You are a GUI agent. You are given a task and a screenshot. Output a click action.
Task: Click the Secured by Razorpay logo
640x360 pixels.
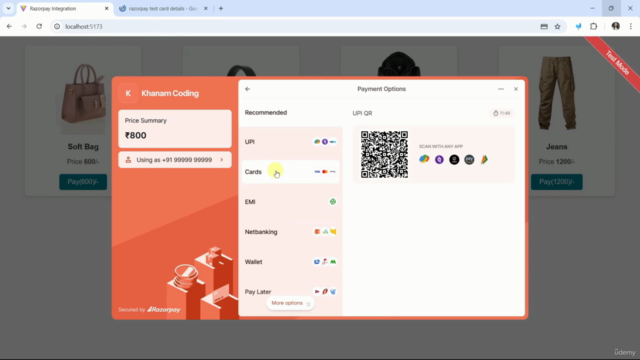164,309
